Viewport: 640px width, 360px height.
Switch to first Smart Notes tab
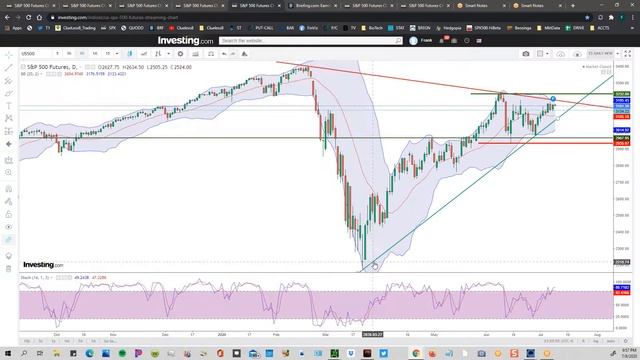click(x=481, y=6)
